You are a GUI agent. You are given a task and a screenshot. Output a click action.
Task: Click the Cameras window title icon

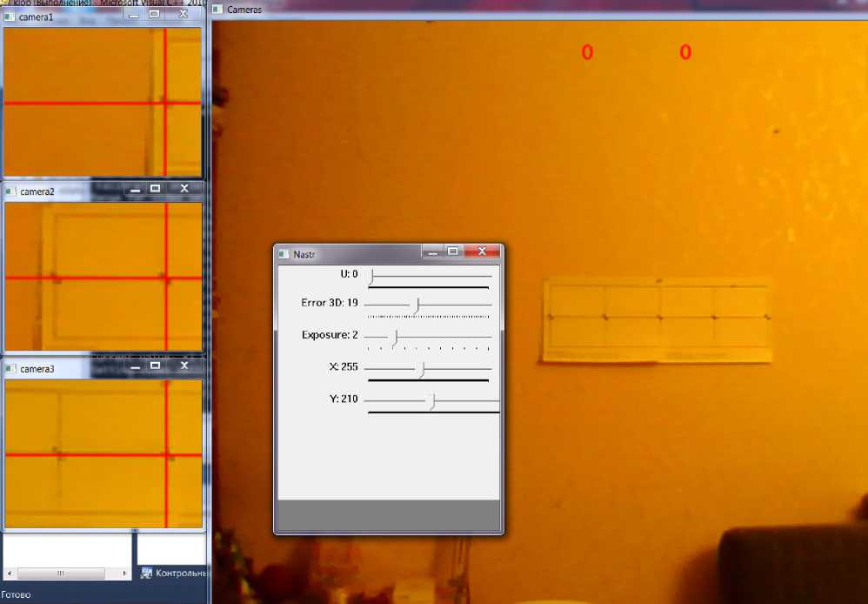pos(217,10)
